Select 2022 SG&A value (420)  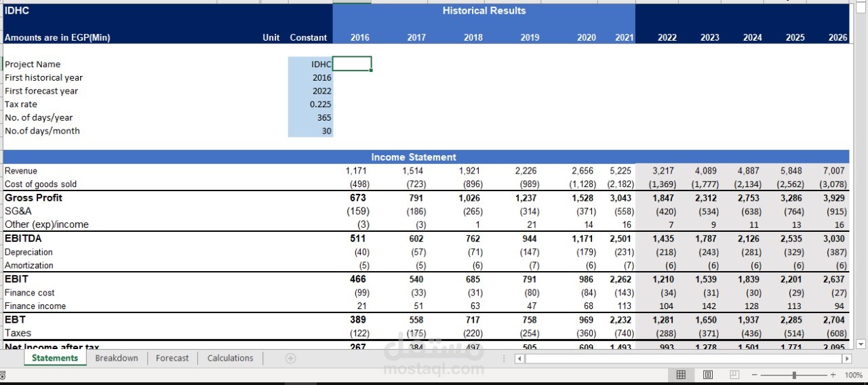click(x=665, y=211)
